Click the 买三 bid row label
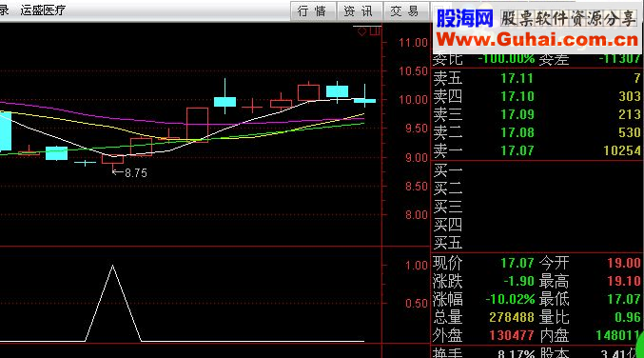644x358 pixels. (448, 207)
